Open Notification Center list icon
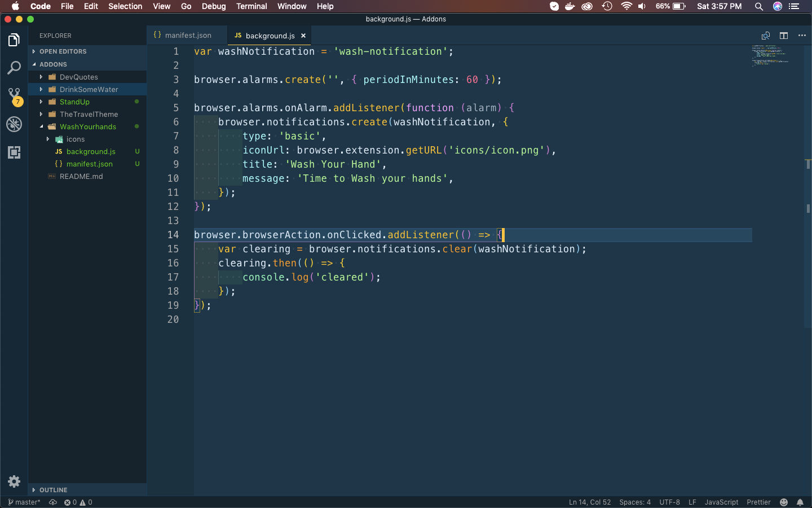Viewport: 812px width, 508px height. point(795,6)
